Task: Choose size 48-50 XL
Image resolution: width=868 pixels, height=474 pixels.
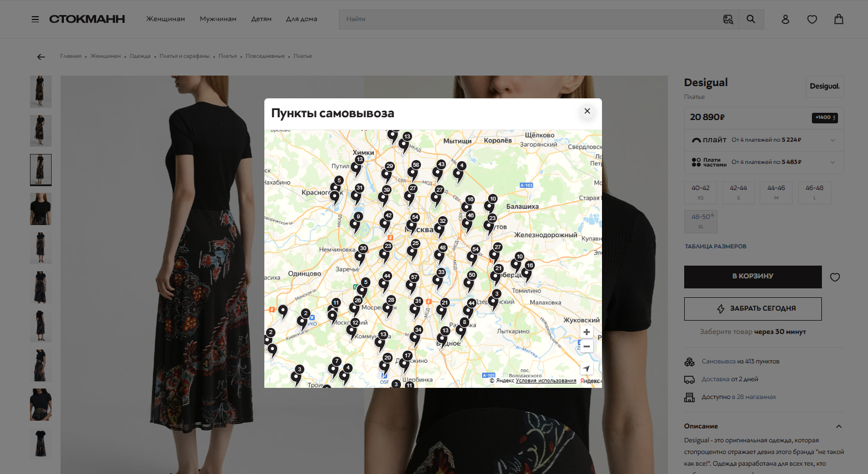Action: [x=701, y=222]
